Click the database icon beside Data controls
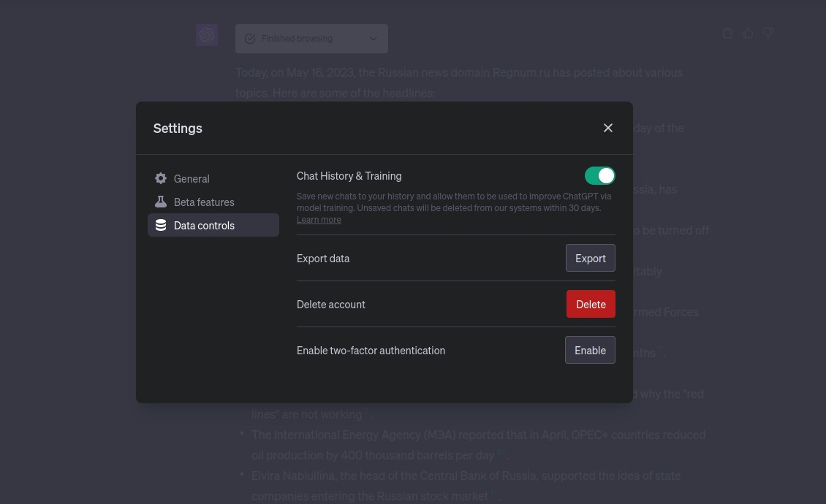The image size is (826, 504). 161,225
